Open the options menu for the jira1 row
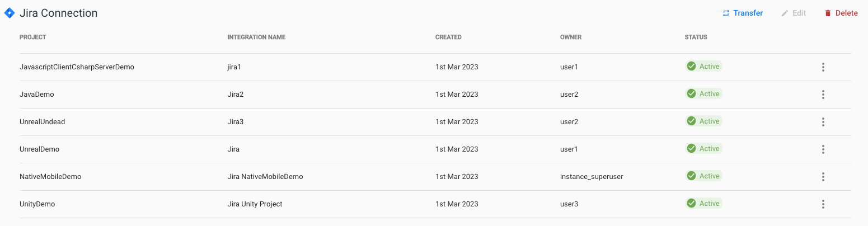 click(x=823, y=67)
